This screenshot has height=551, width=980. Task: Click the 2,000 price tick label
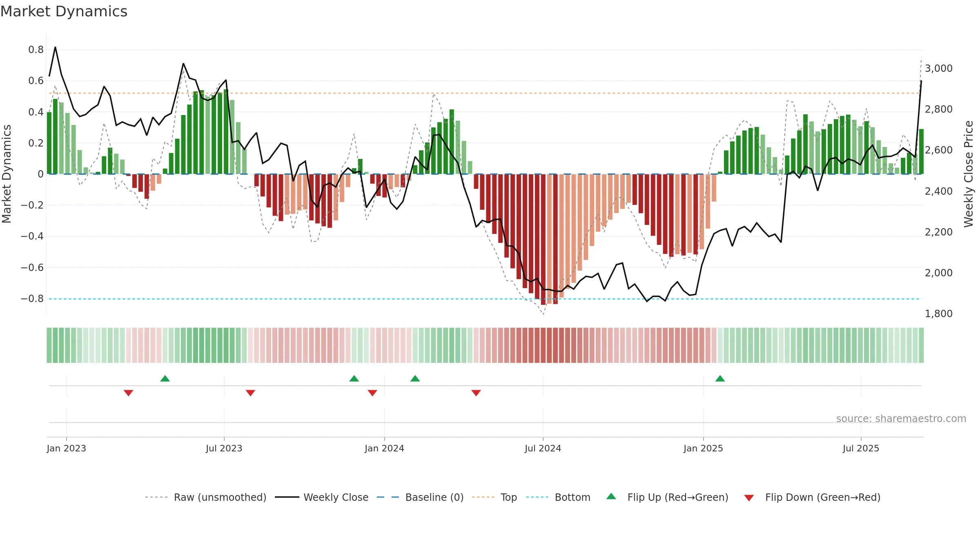point(938,273)
